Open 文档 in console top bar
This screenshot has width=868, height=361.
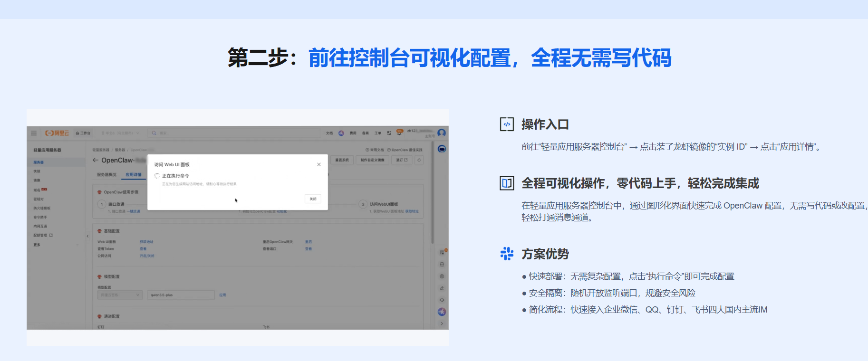point(329,133)
